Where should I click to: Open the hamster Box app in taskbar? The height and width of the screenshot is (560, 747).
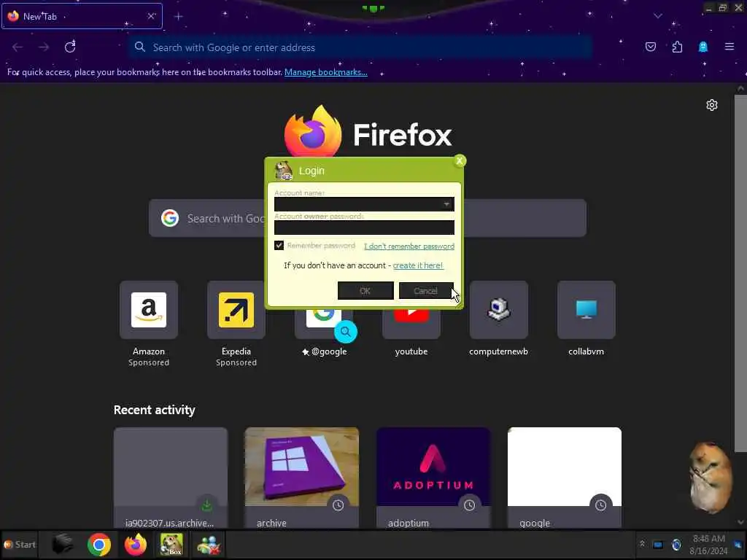click(171, 544)
